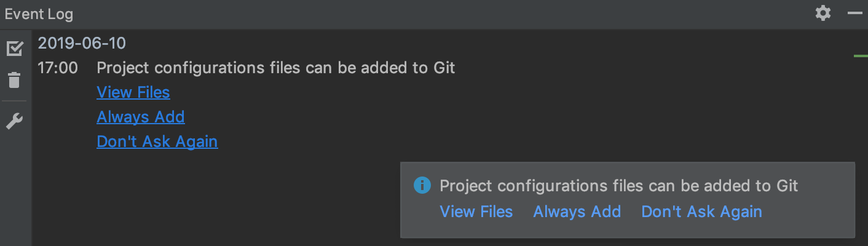Choose Always Add in the notification balloon

[577, 212]
